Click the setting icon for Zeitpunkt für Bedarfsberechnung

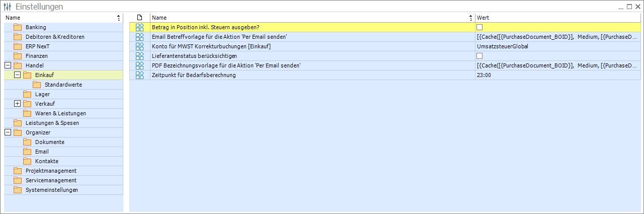pyautogui.click(x=140, y=75)
